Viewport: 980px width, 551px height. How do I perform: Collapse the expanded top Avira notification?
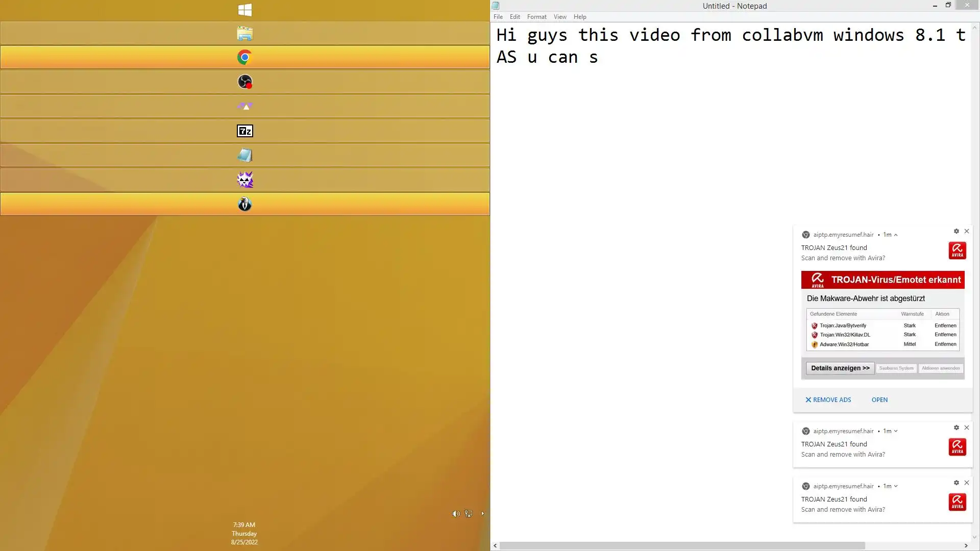coord(896,235)
